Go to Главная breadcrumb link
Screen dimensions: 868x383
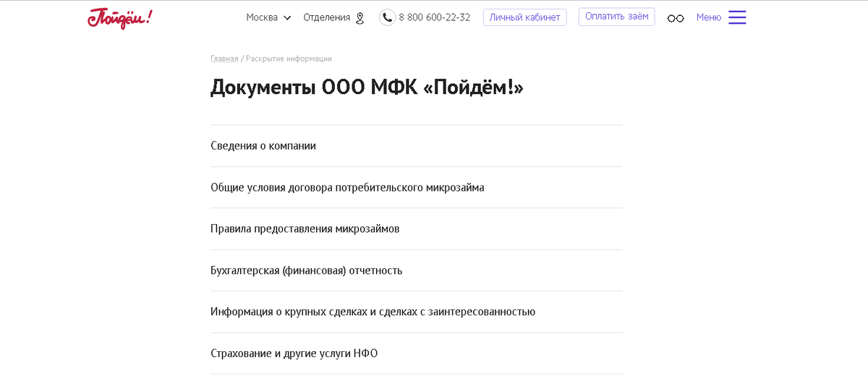click(x=224, y=59)
